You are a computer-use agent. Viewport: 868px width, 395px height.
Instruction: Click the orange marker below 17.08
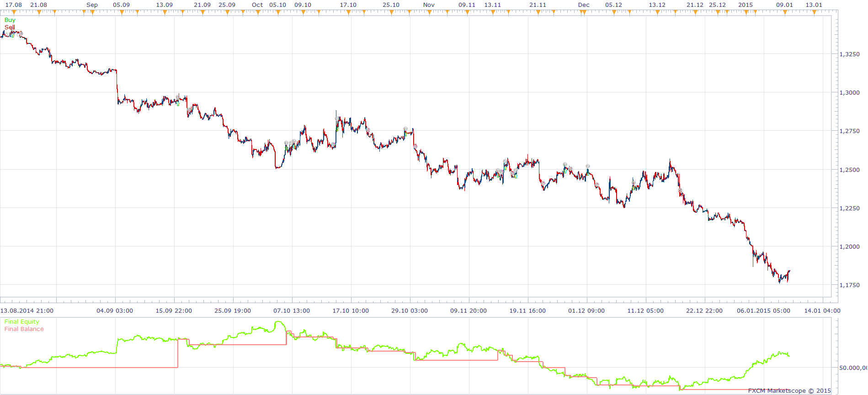(14, 12)
